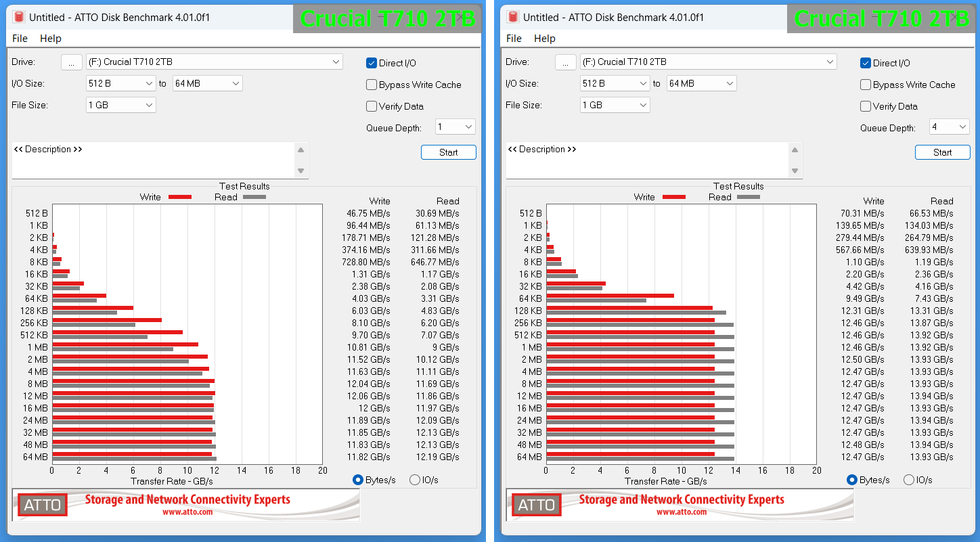Click gray Read legend swatch in right window

(x=749, y=197)
